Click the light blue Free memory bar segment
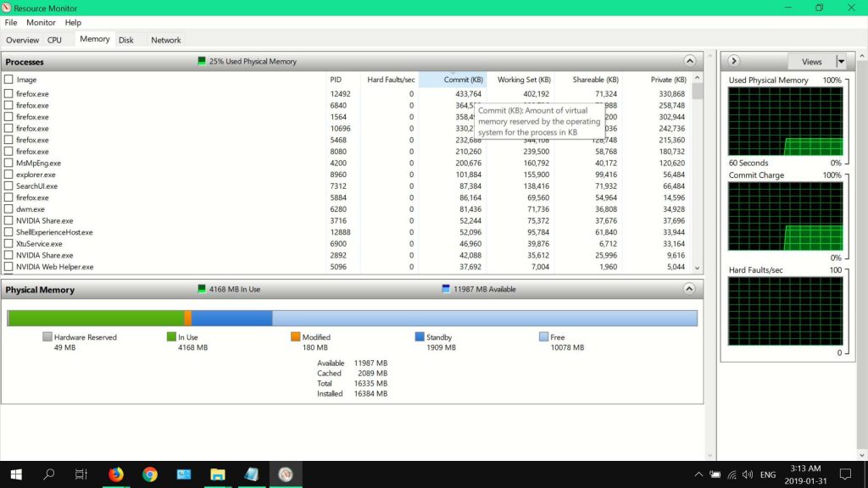868x488 pixels. (x=484, y=319)
